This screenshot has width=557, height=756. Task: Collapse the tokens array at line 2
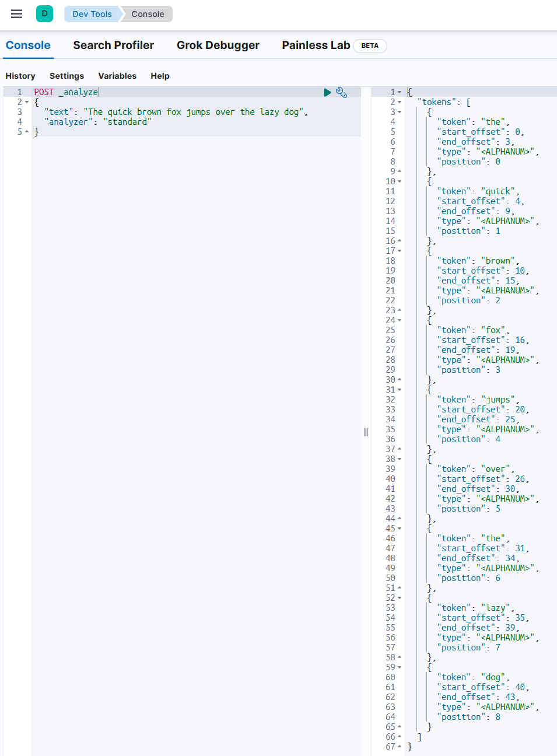click(x=400, y=102)
